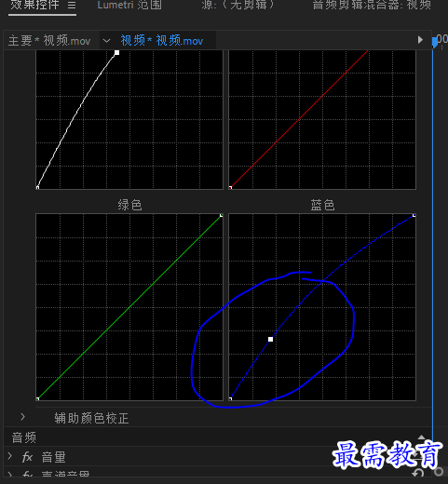Screen dimensions: 448x484
Task: Click the 音频 section header
Action: (24, 437)
